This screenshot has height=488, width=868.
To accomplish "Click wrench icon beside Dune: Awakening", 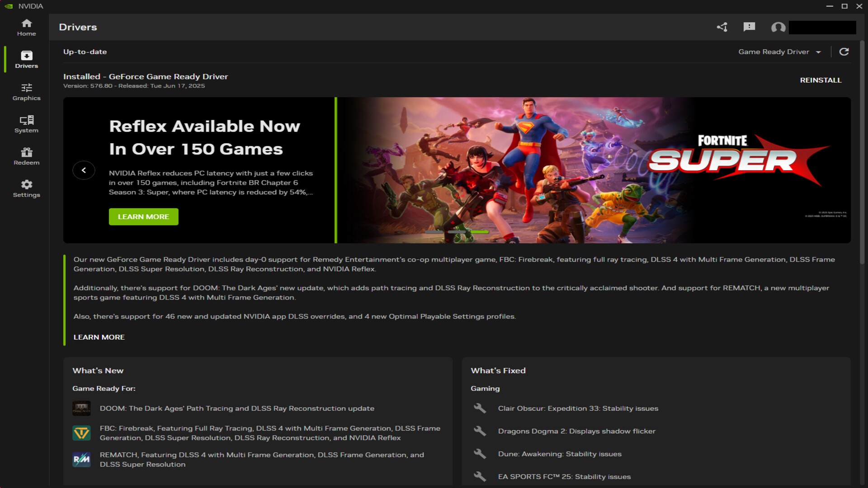I will pyautogui.click(x=480, y=454).
